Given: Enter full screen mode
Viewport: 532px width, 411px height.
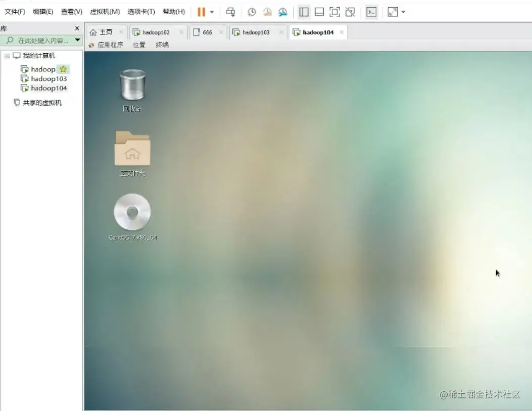Looking at the screenshot, I should pyautogui.click(x=334, y=12).
